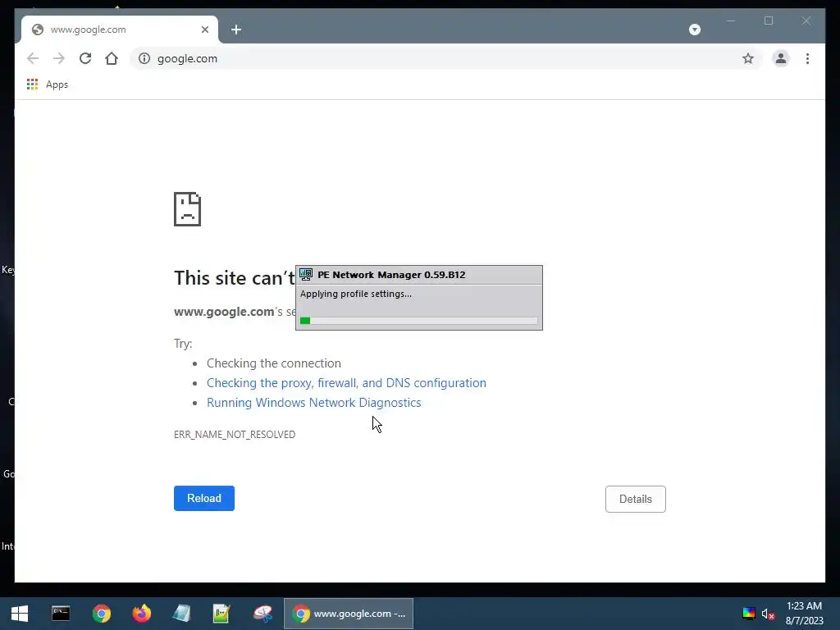Launch Chrome from pinned taskbar icon

(101, 614)
